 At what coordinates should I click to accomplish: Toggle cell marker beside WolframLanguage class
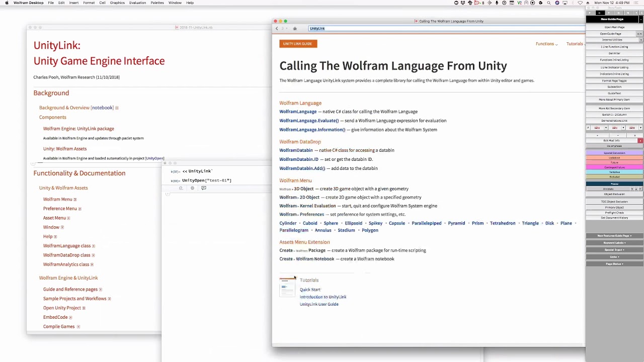pos(94,246)
